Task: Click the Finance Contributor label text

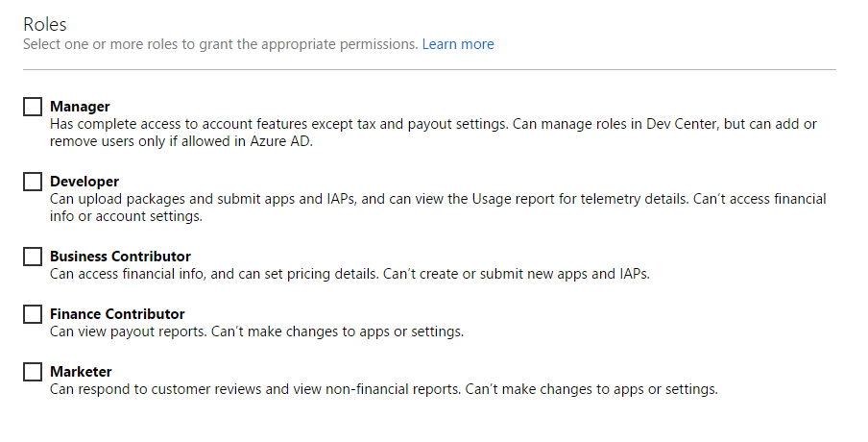Action: pyautogui.click(x=117, y=314)
